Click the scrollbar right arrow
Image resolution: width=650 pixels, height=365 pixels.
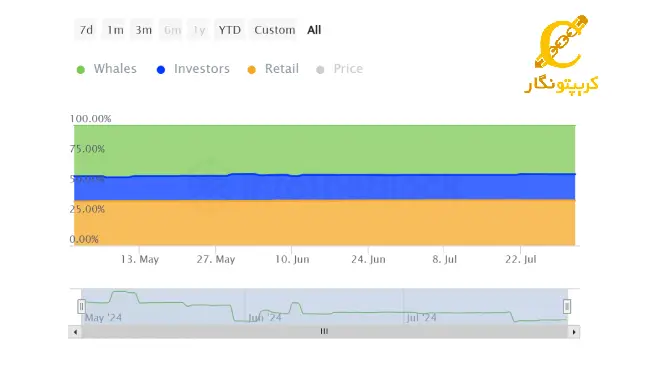(x=574, y=332)
